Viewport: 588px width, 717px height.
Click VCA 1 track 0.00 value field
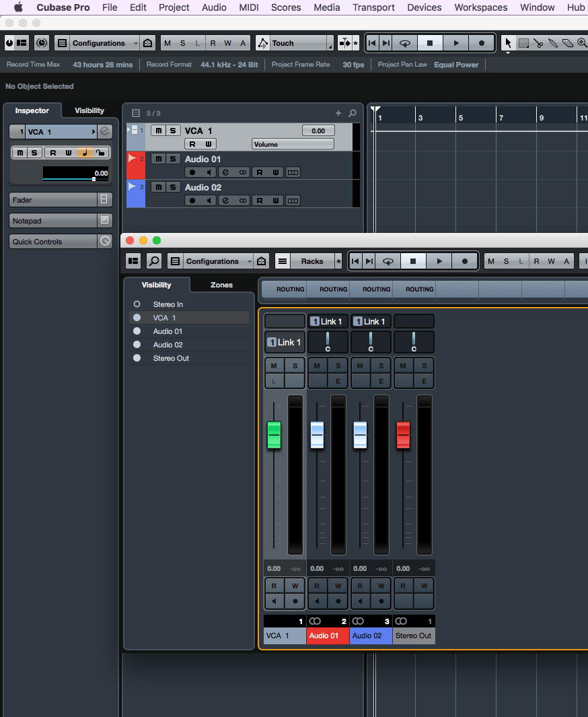(318, 131)
